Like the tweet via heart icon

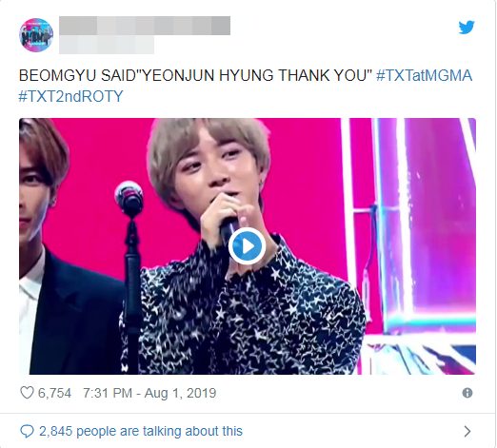[x=27, y=393]
